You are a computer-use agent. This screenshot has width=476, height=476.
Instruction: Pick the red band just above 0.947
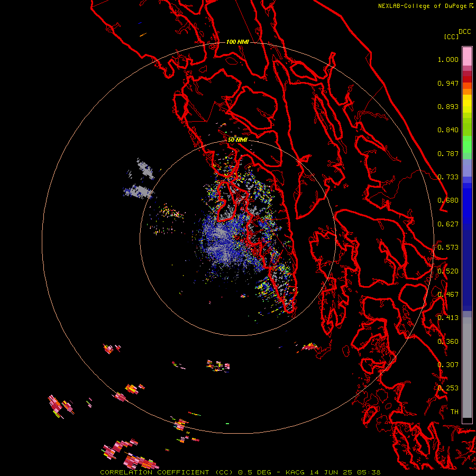click(x=467, y=79)
